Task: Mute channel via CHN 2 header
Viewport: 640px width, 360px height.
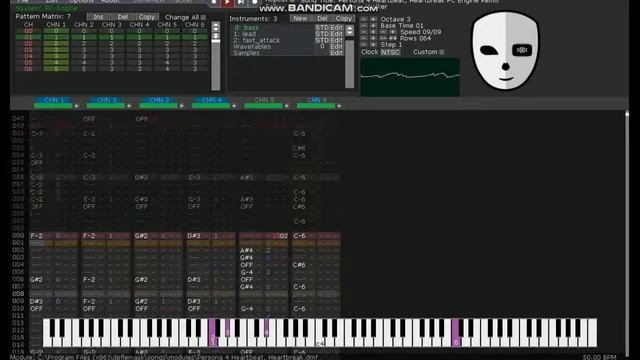Action: [106, 100]
